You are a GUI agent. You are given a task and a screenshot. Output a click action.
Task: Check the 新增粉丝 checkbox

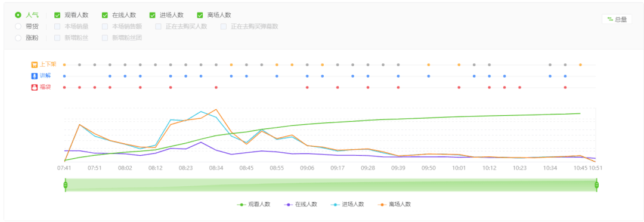point(57,38)
